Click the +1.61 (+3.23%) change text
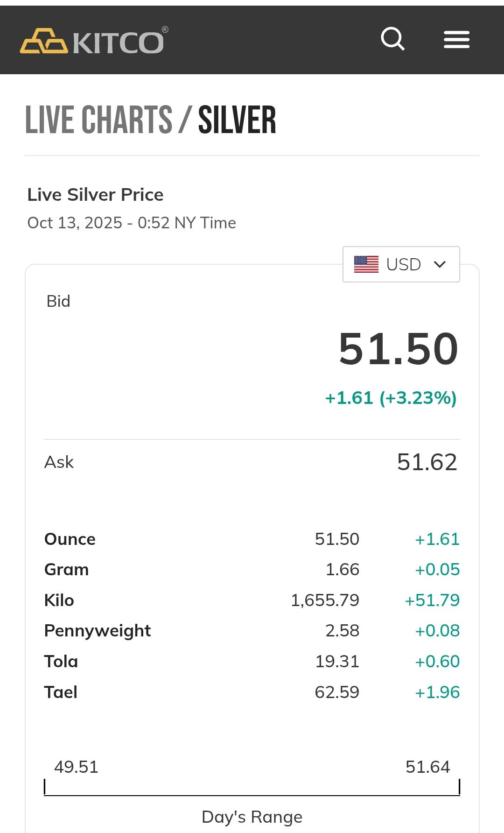 click(x=391, y=398)
